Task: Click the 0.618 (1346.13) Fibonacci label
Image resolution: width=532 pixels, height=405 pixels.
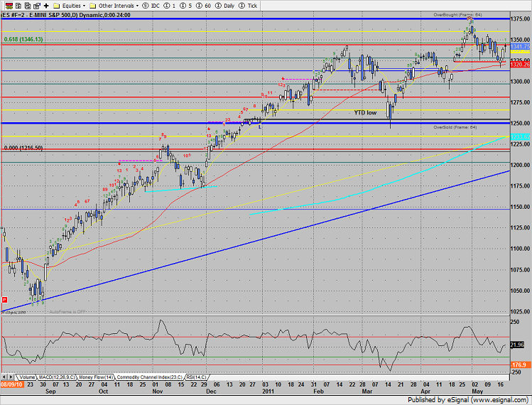Action: click(23, 39)
